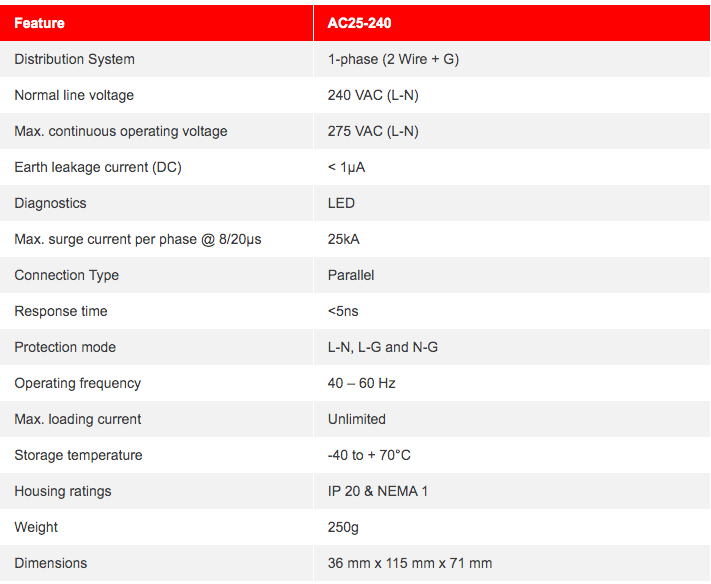The height and width of the screenshot is (584, 711).
Task: Click the 36 mm x 115 mm x 71 mm dimensions value
Action: (x=409, y=564)
